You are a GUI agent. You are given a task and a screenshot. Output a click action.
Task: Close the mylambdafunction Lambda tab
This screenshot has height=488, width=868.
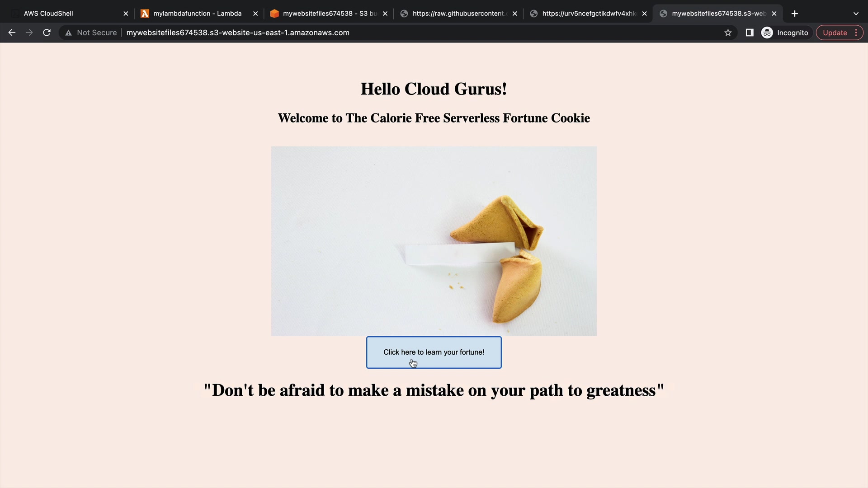pyautogui.click(x=255, y=14)
